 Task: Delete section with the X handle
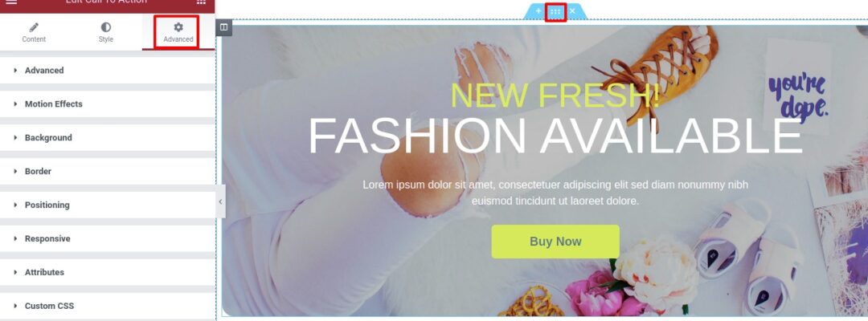(572, 11)
